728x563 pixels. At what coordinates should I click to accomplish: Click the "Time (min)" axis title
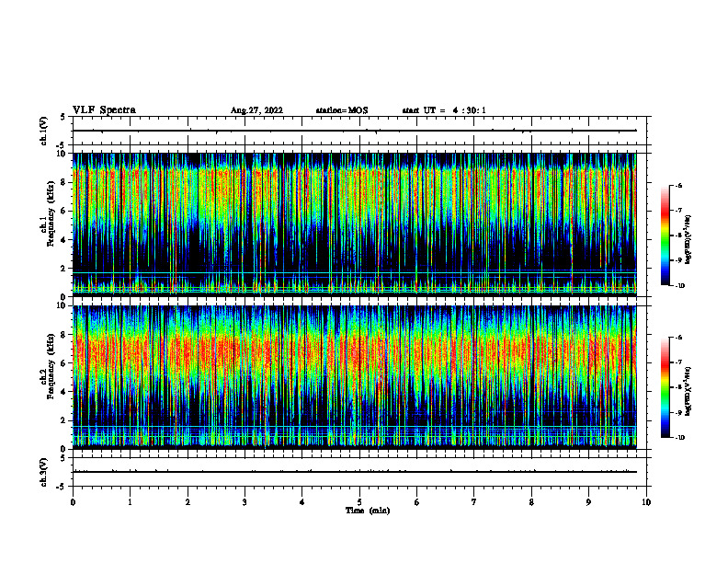pos(368,511)
